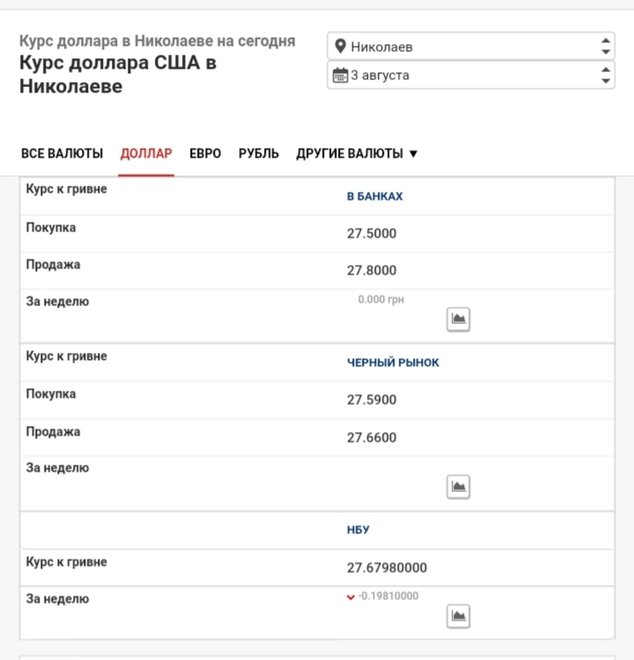Open the date dropdown showing 3 августа
This screenshot has width=634, height=660.
(471, 75)
